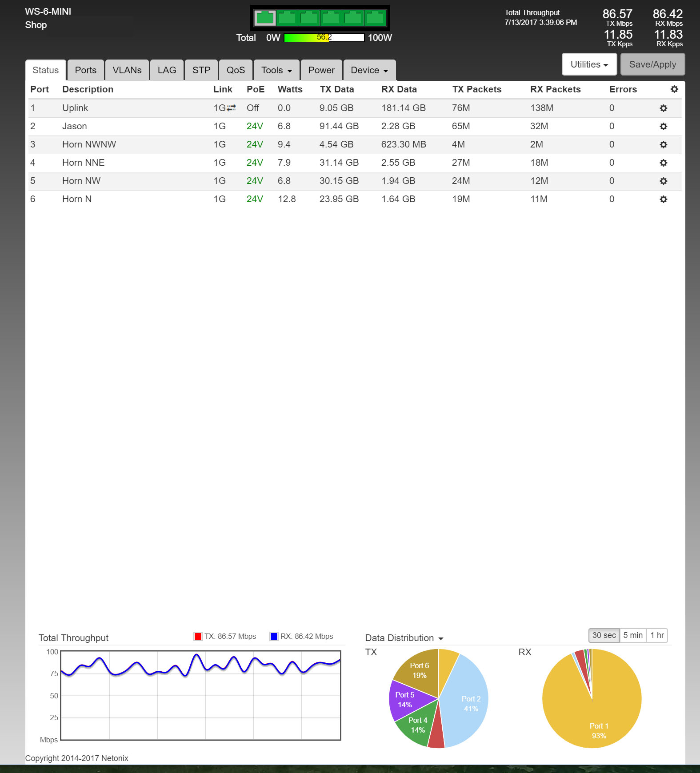This screenshot has width=700, height=773.
Task: Click the red TX legend color swatch
Action: [x=198, y=636]
